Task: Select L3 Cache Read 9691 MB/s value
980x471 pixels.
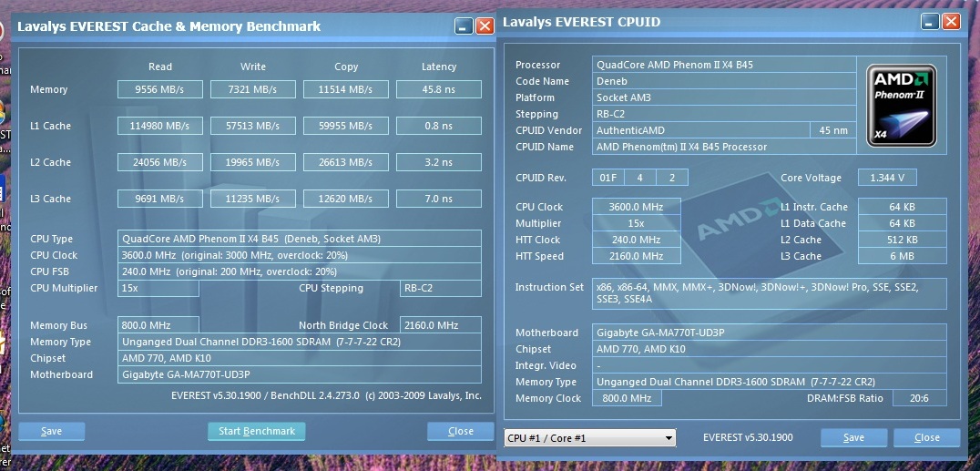Action: pyautogui.click(x=160, y=199)
